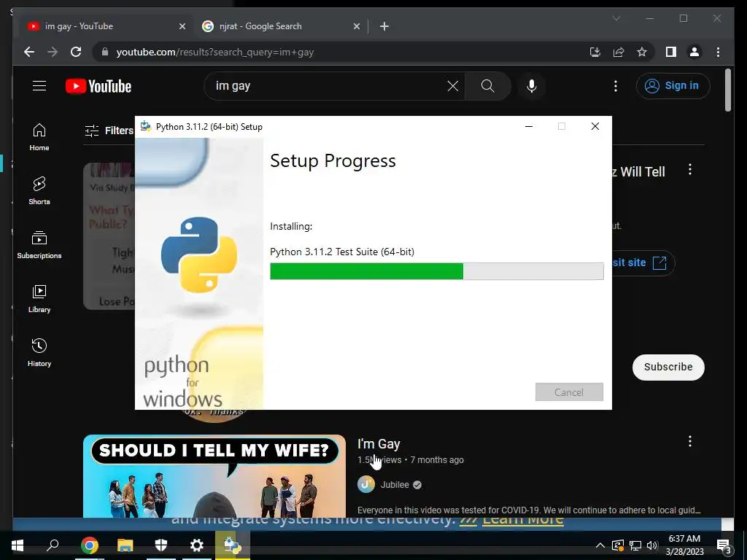The width and height of the screenshot is (747, 560).
Task: Show hidden system tray icons
Action: point(600,545)
